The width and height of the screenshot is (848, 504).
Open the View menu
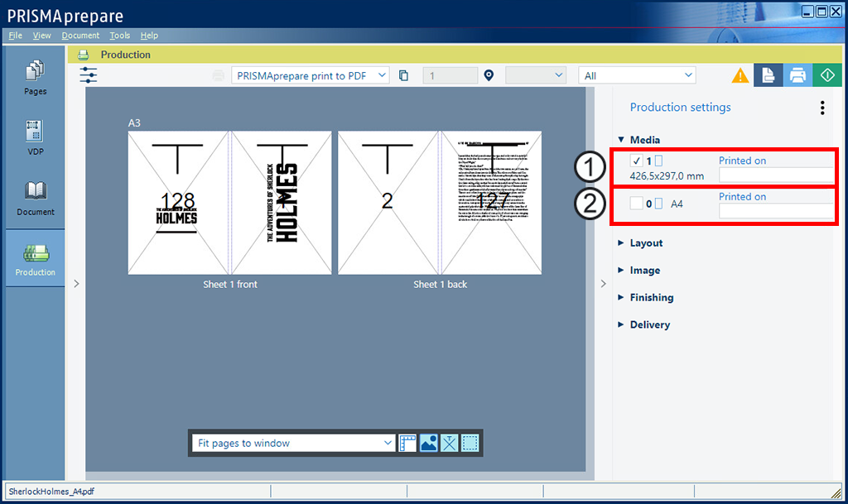pyautogui.click(x=41, y=36)
